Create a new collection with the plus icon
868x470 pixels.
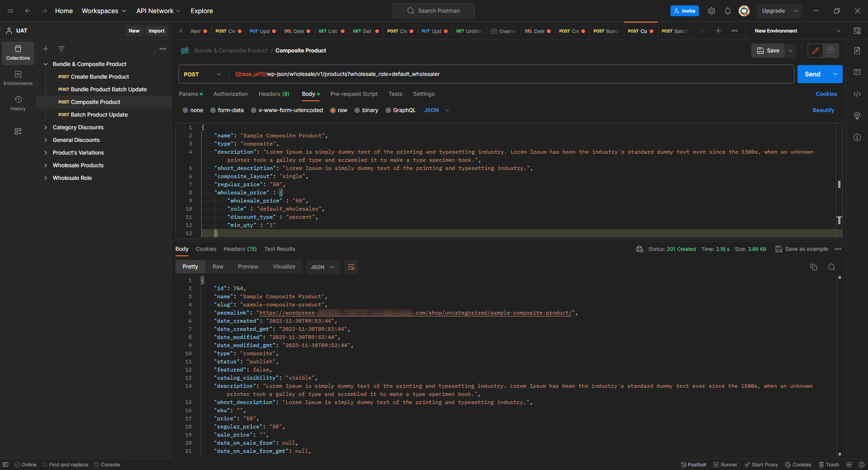46,49
